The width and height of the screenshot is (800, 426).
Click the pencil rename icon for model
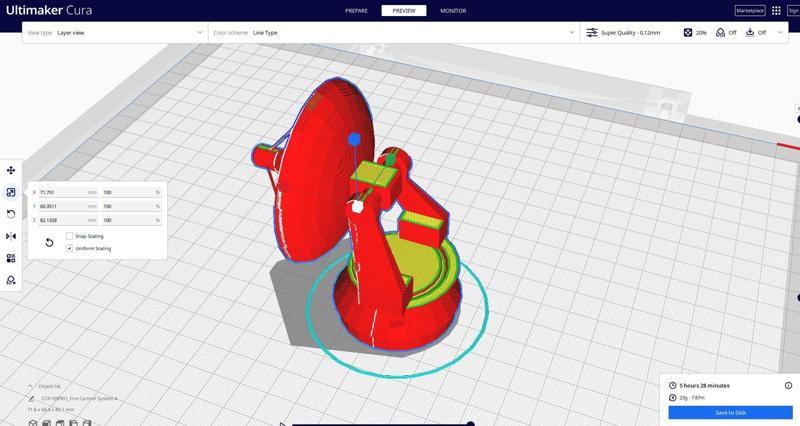pyautogui.click(x=32, y=398)
